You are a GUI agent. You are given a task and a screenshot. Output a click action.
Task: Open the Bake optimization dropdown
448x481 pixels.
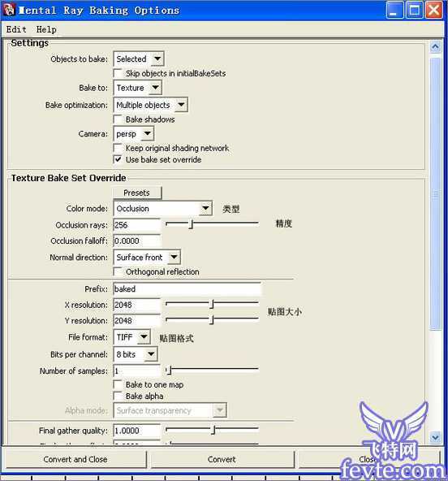tap(150, 105)
